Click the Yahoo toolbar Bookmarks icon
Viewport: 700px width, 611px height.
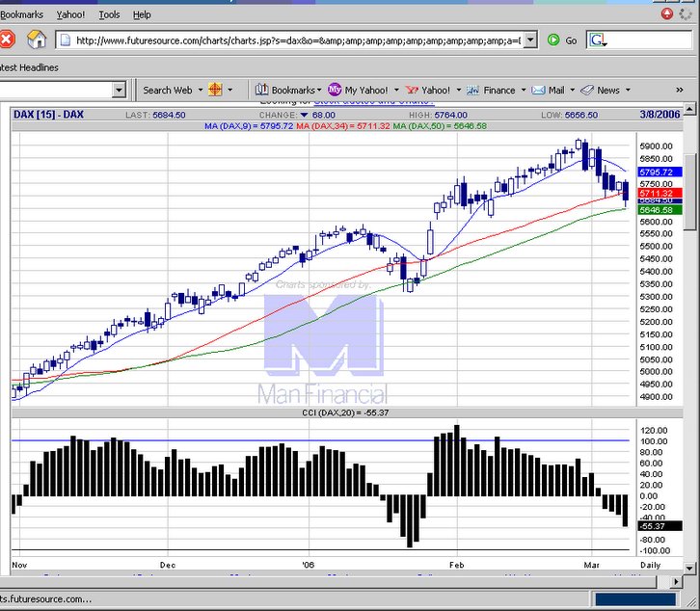coord(261,90)
